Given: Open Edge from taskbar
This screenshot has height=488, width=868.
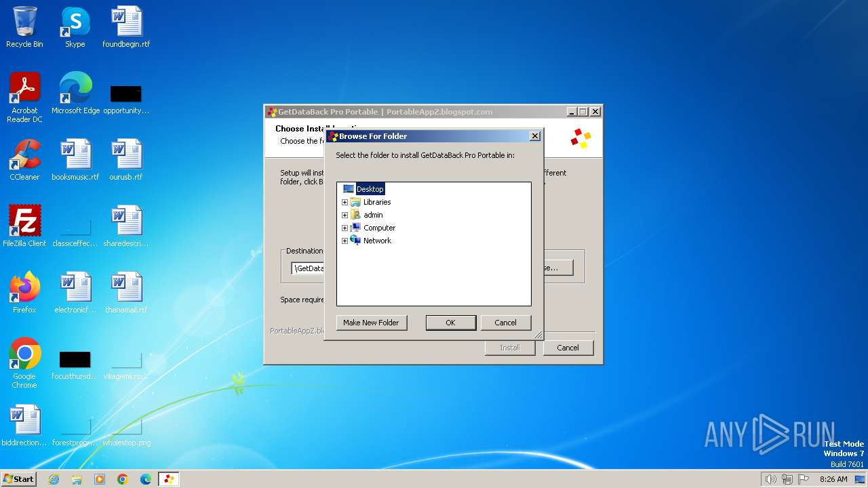Looking at the screenshot, I should click(146, 479).
